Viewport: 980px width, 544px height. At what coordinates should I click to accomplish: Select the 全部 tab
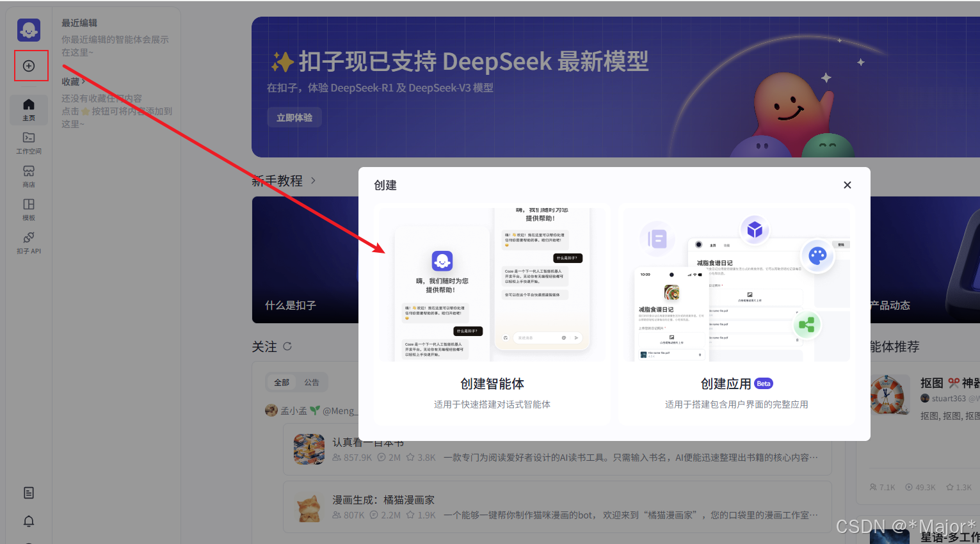pos(282,382)
